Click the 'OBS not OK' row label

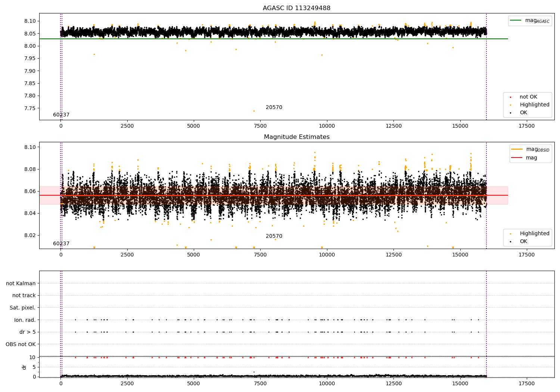pyautogui.click(x=21, y=344)
